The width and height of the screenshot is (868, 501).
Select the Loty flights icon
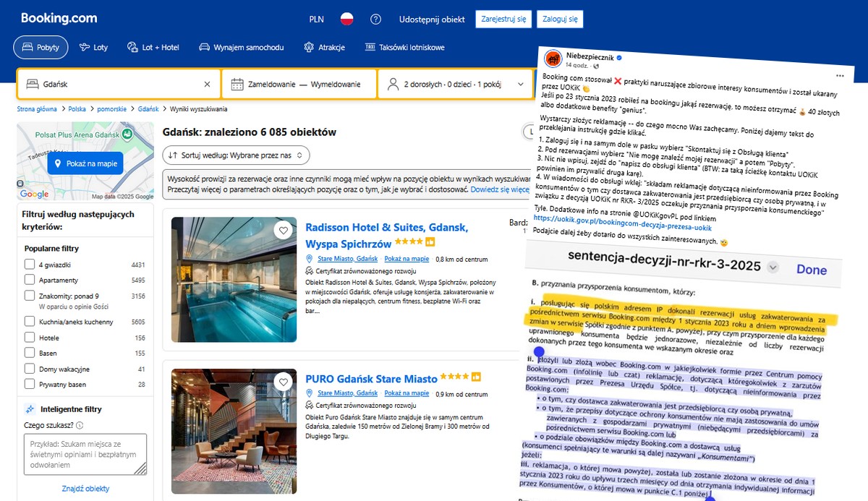pos(84,47)
